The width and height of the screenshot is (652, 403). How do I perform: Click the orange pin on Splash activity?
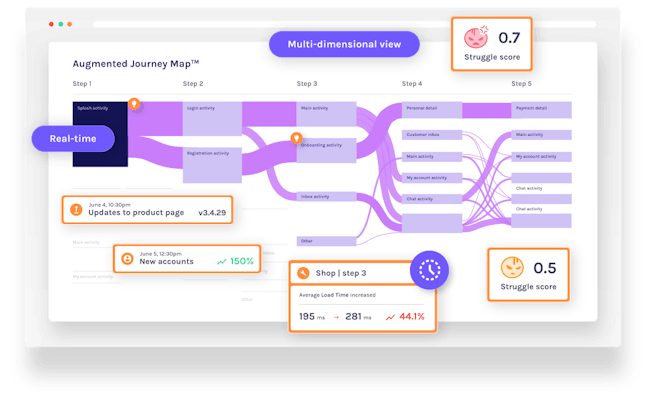point(134,103)
